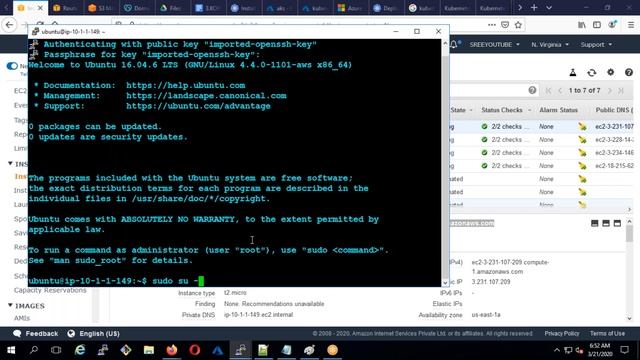Open the Firefox hamburger menu
The width and height of the screenshot is (640, 360).
[631, 25]
